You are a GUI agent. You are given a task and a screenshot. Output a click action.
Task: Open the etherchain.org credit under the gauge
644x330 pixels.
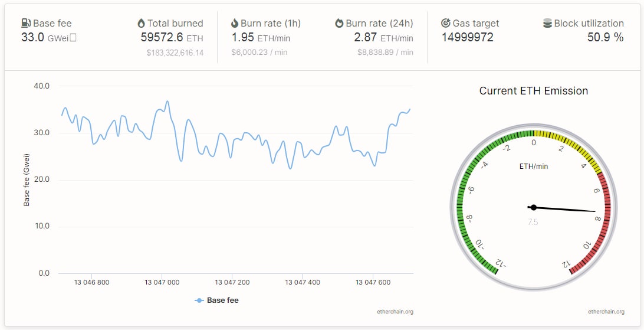coord(606,312)
